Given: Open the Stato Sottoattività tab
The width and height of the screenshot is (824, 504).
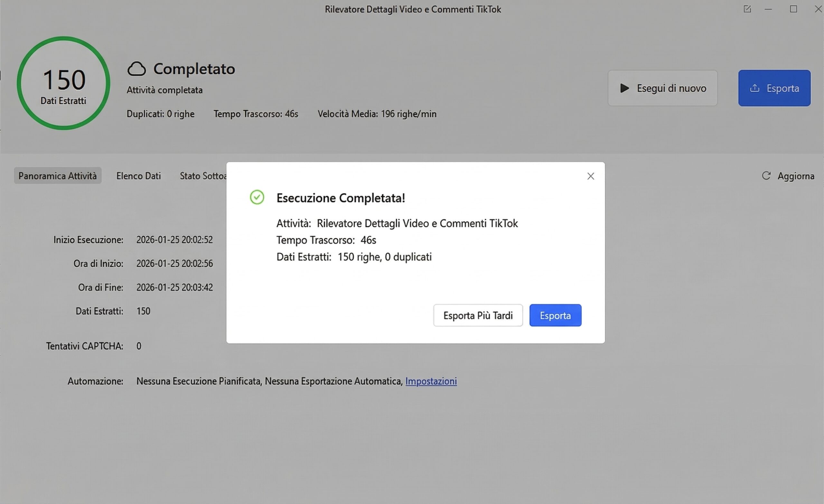Looking at the screenshot, I should 203,176.
